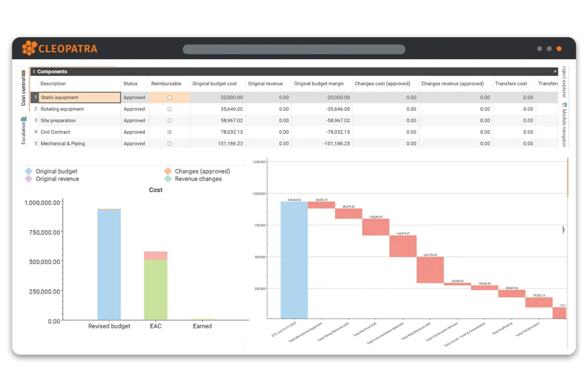Enable Reimbursable for Rotating equipment
588x392 pixels.
(170, 109)
